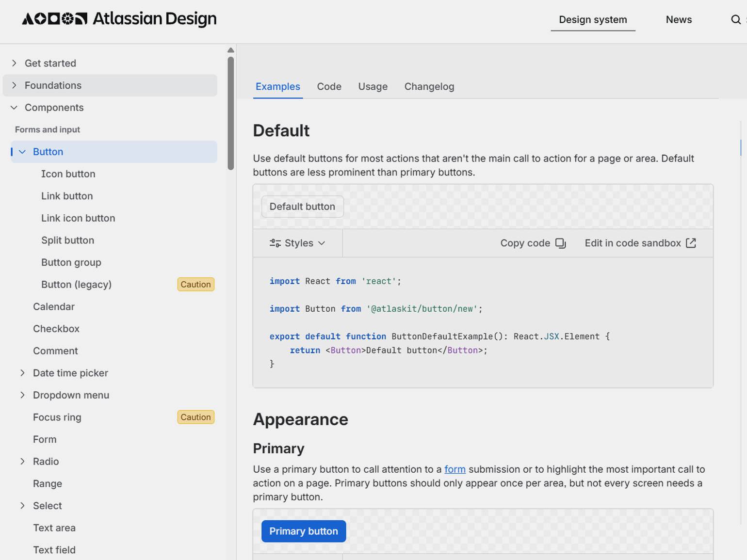
Task: Click the external link icon beside Edit in code sandbox
Action: [x=691, y=243]
